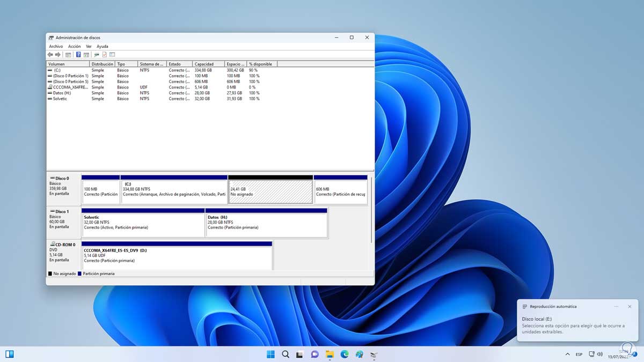The image size is (644, 362).
Task: Select Solvetic row in volume list
Action: point(60,99)
